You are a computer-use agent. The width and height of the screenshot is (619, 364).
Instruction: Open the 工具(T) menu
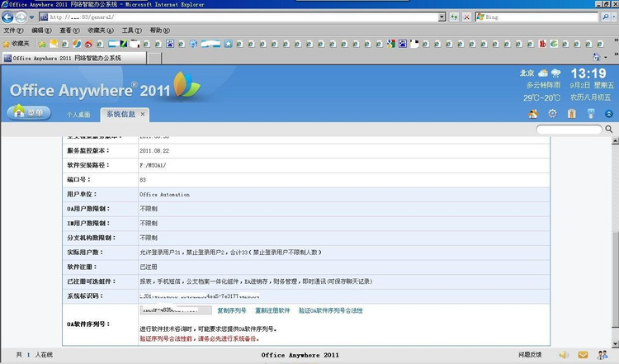pos(132,31)
